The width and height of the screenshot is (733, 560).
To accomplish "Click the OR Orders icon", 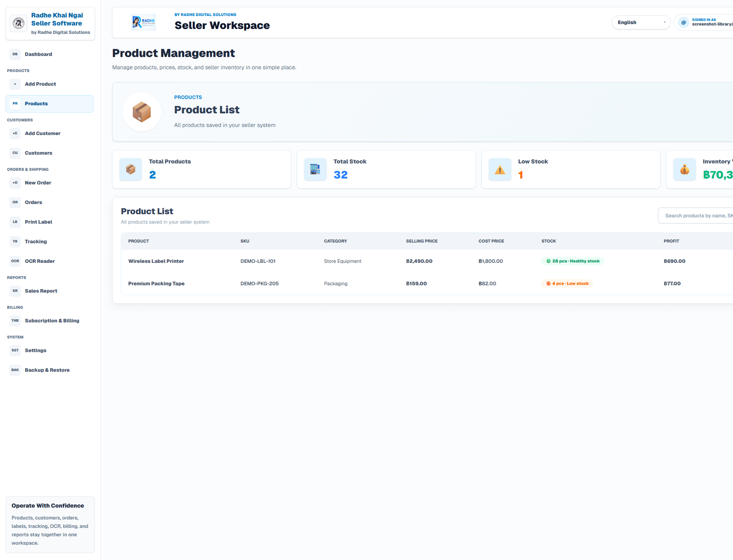I will pos(15,202).
